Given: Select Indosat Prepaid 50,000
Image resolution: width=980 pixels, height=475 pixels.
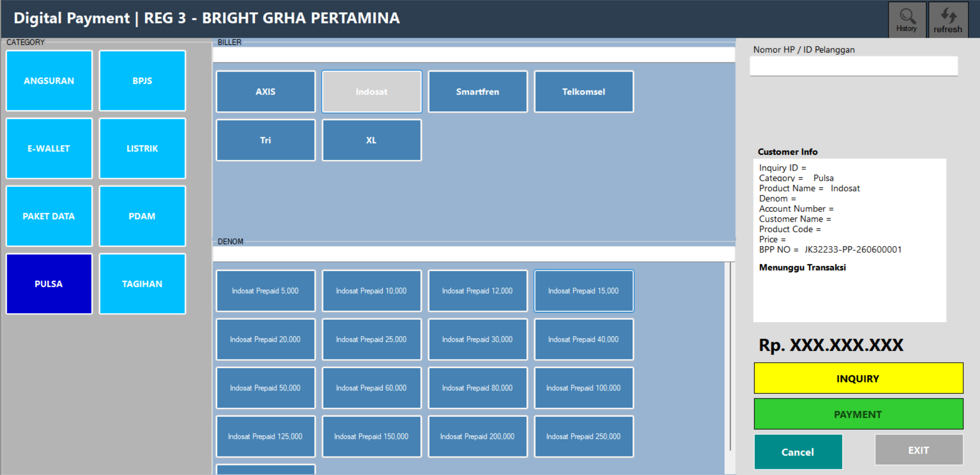Looking at the screenshot, I should [x=266, y=388].
